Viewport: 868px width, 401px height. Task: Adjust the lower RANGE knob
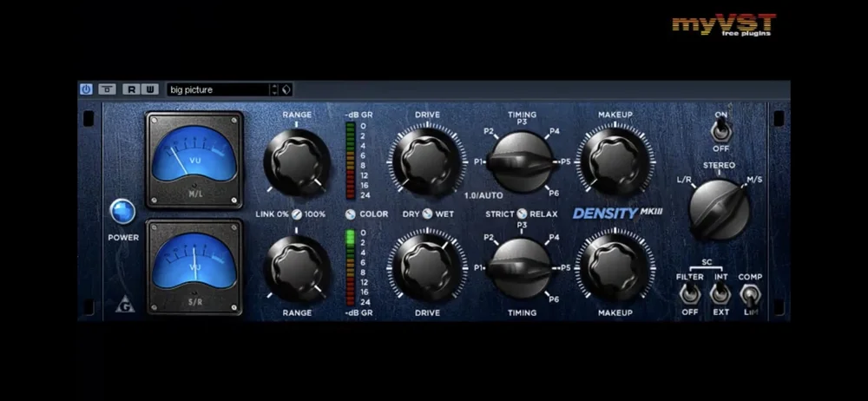click(297, 268)
